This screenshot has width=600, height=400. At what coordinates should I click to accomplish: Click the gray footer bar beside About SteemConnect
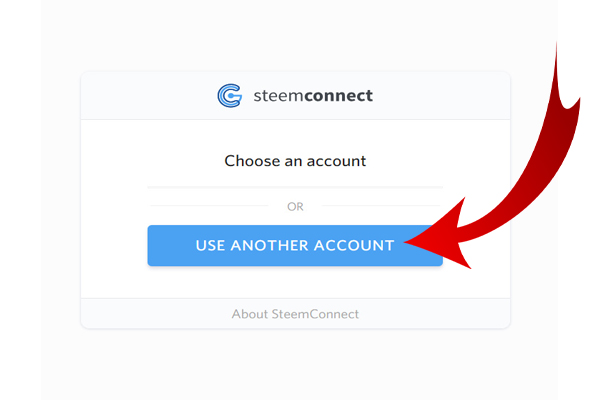point(432,313)
